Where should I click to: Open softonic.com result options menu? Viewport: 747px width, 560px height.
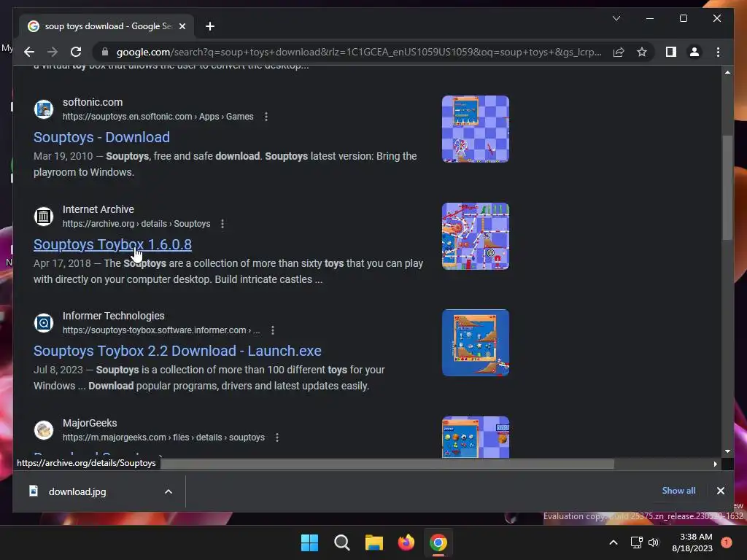click(x=266, y=117)
